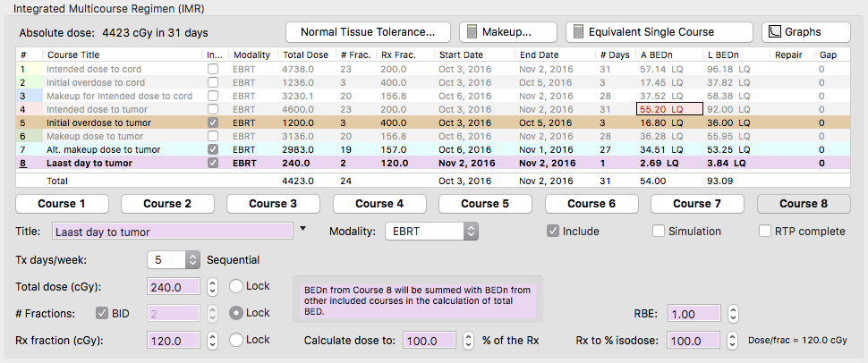Click the Rx fraction stepper arrows
The image size is (868, 363).
pyautogui.click(x=212, y=341)
